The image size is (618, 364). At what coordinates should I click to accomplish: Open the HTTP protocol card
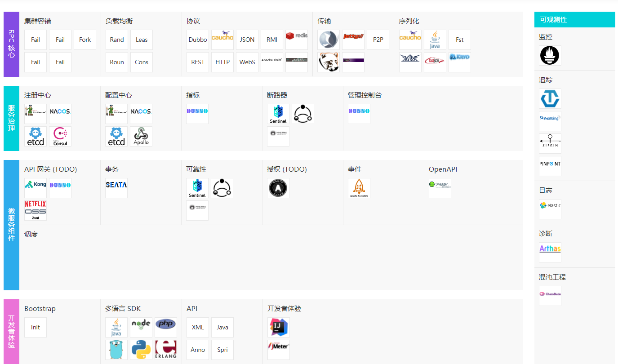click(x=222, y=62)
